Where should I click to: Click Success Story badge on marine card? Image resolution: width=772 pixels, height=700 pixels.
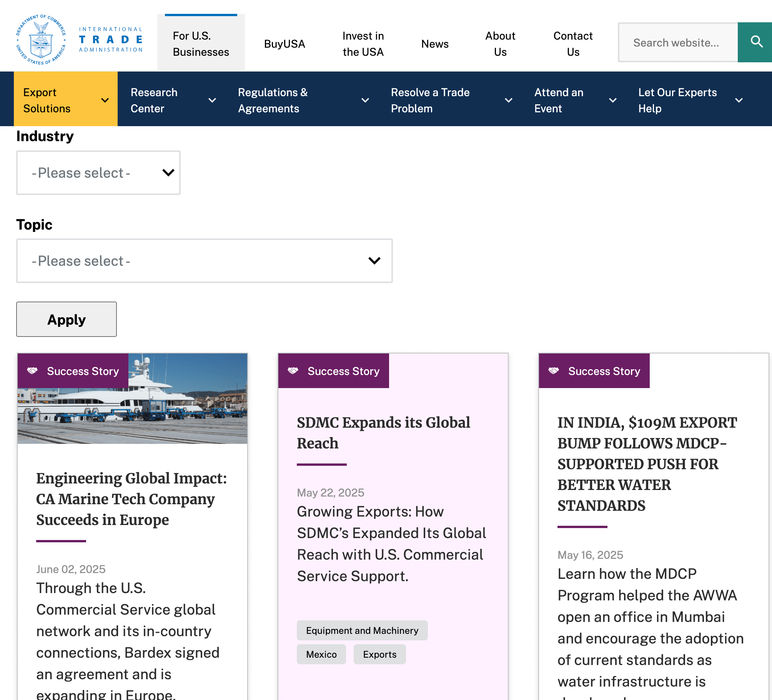73,371
